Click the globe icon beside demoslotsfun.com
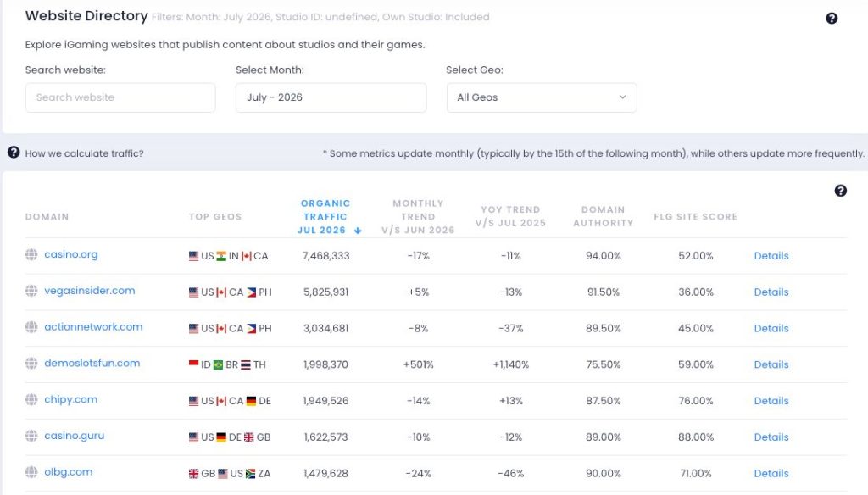This screenshot has width=868, height=495. 31,364
